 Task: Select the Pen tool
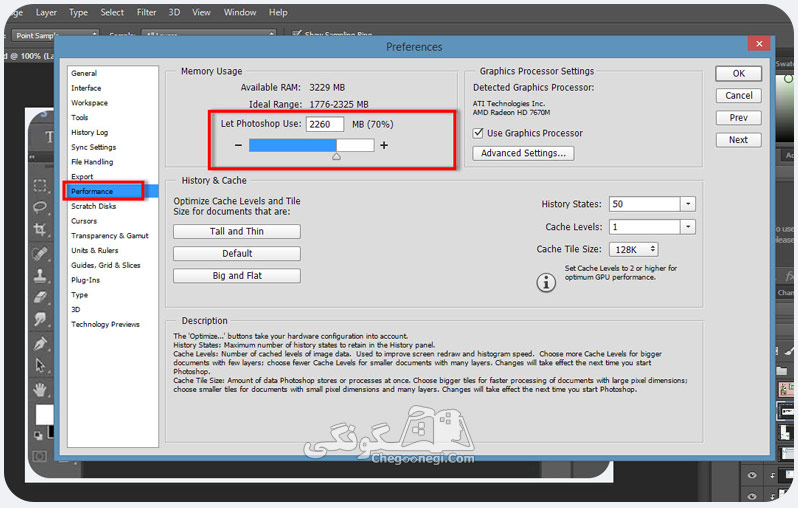click(40, 344)
